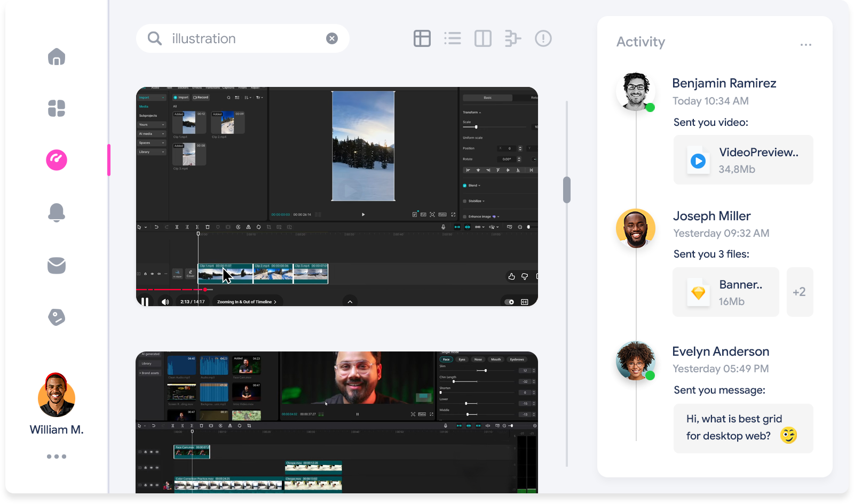This screenshot has width=854, height=504.
Task: Pause the first video playback
Action: click(x=145, y=302)
